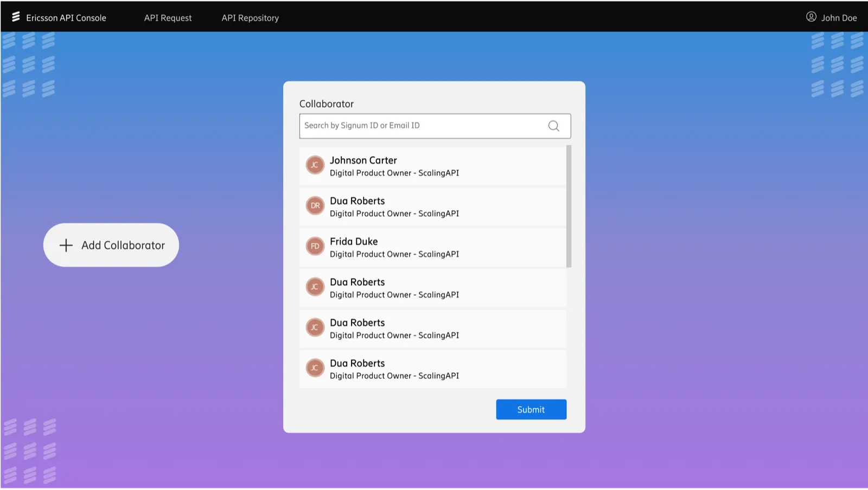The image size is (868, 490).
Task: Click the John Doe user profile icon
Action: (x=811, y=17)
